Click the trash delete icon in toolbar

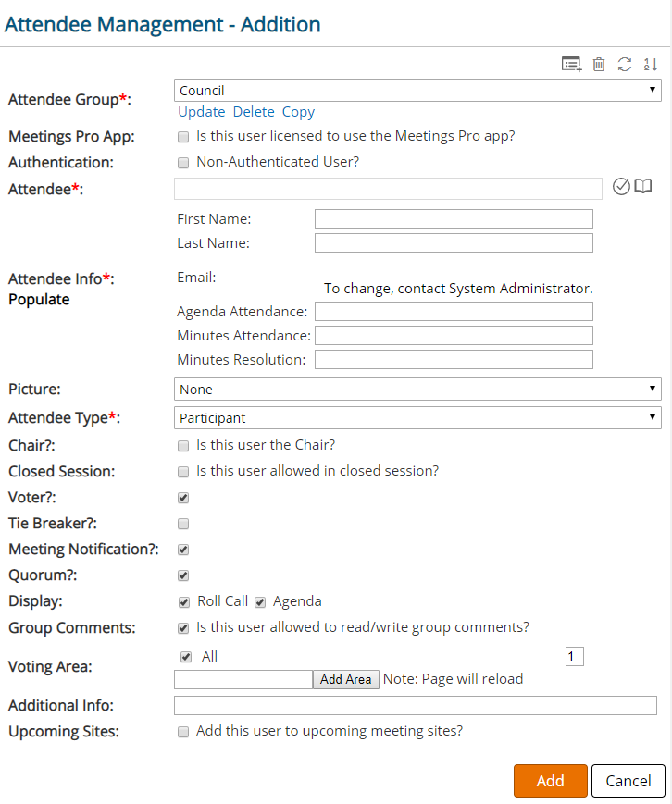point(598,64)
